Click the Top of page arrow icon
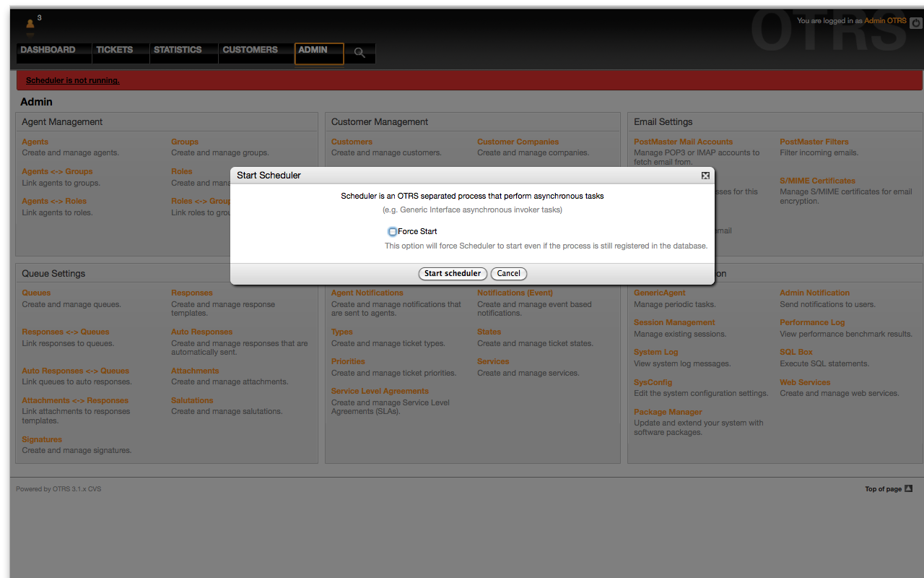Image resolution: width=924 pixels, height=578 pixels. click(908, 488)
